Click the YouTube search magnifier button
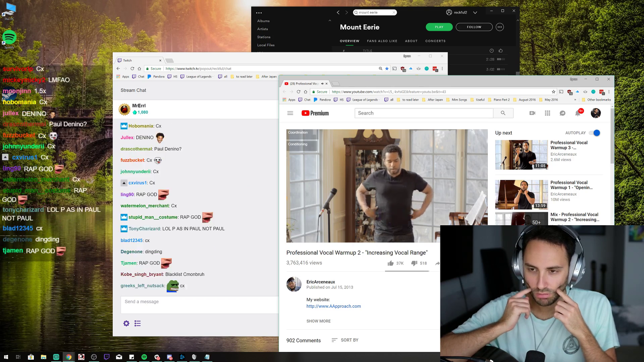Screen dimensions: 644x362 [x=503, y=113]
